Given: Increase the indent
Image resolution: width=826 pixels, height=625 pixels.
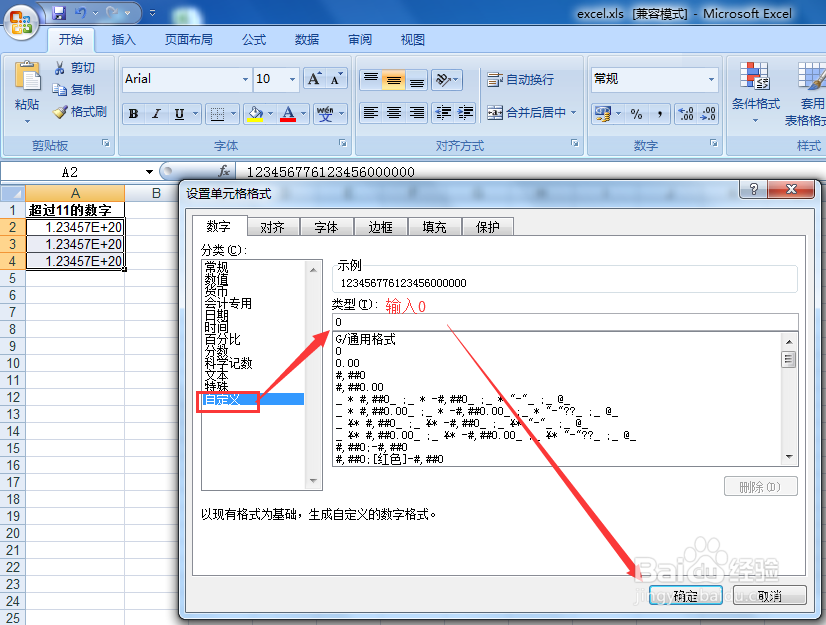Looking at the screenshot, I should (x=465, y=113).
